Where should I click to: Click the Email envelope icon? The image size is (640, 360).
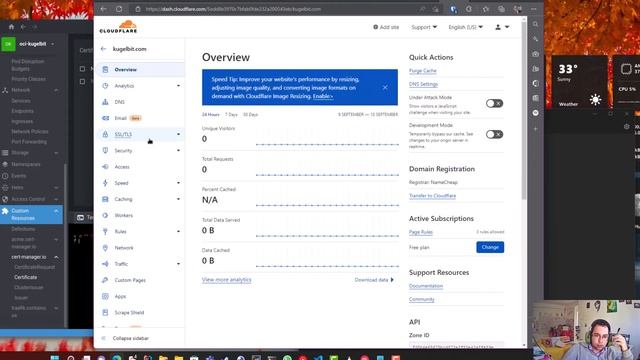point(105,118)
